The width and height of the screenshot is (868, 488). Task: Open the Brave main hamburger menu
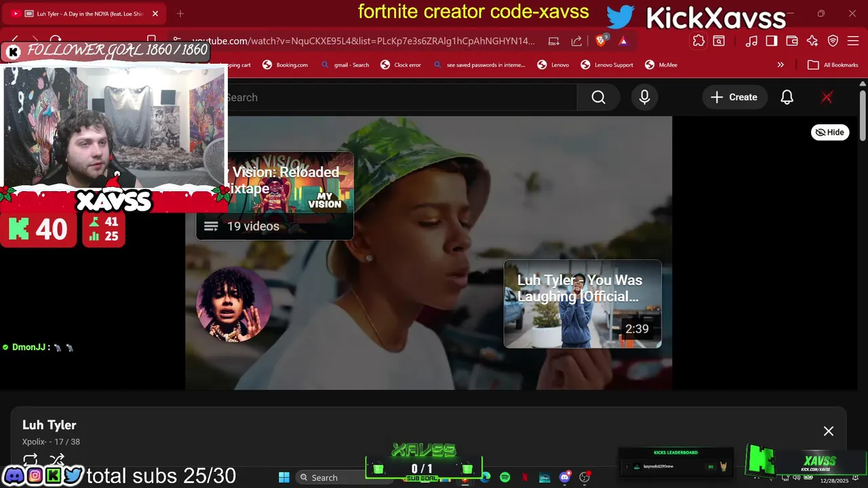click(x=854, y=41)
